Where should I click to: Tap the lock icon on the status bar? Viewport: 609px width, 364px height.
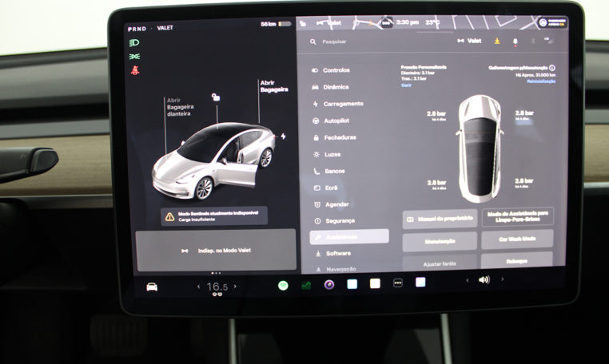click(303, 23)
